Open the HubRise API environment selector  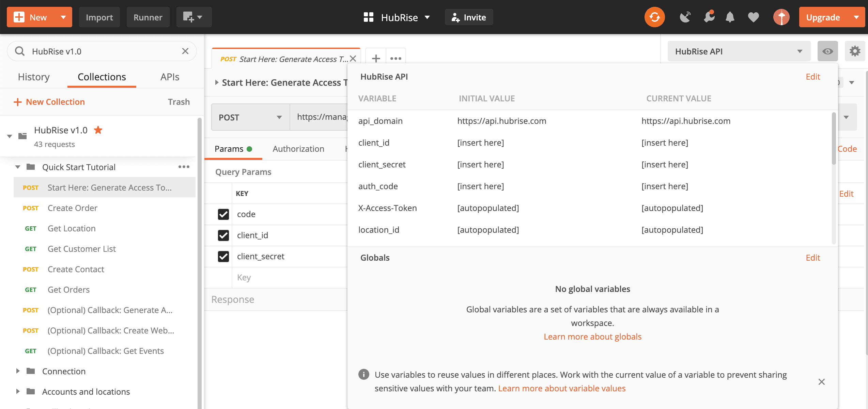click(x=739, y=51)
